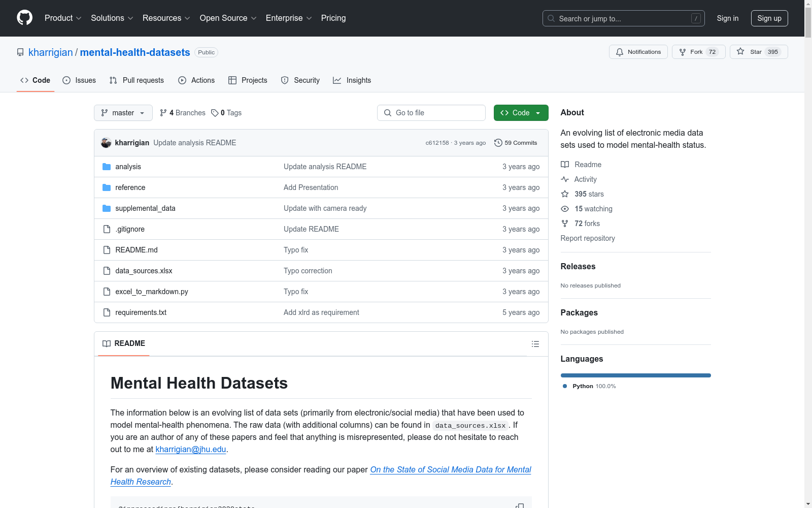Expand the Product menu
The width and height of the screenshot is (812, 508).
63,18
